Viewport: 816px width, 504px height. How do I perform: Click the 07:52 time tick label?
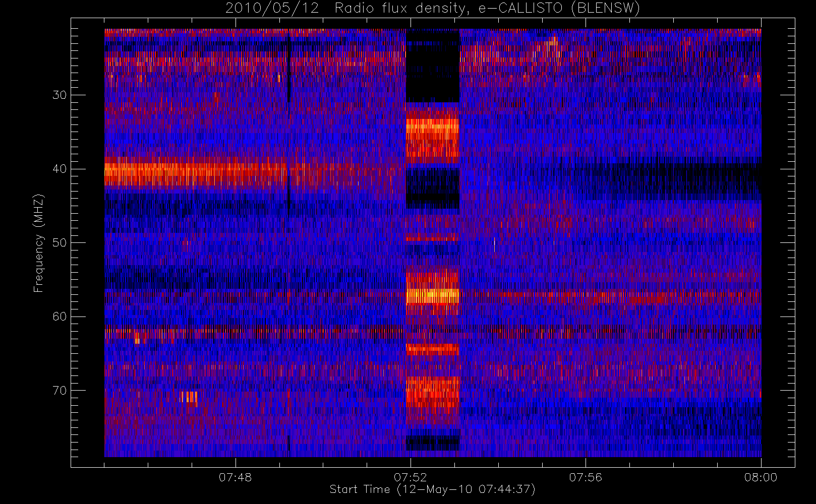[x=410, y=477]
